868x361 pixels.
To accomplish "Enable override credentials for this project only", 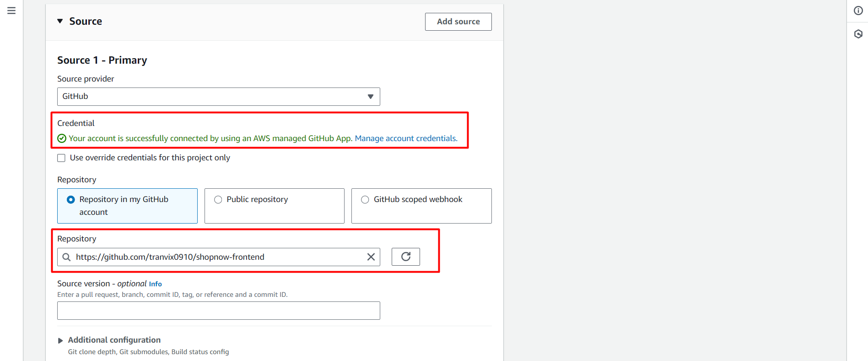I will tap(61, 158).
